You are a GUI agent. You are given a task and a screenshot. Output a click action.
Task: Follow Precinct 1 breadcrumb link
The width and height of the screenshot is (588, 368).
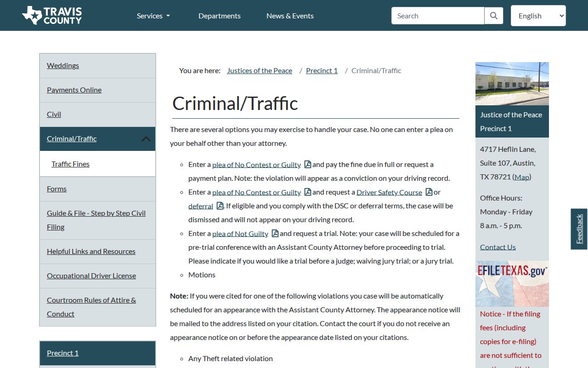(x=322, y=70)
